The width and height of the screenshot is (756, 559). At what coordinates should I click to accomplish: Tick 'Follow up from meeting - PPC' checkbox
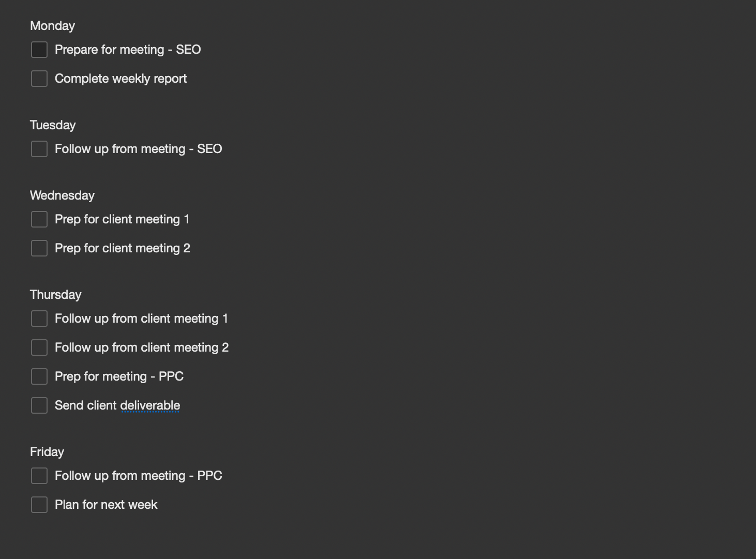(x=39, y=476)
